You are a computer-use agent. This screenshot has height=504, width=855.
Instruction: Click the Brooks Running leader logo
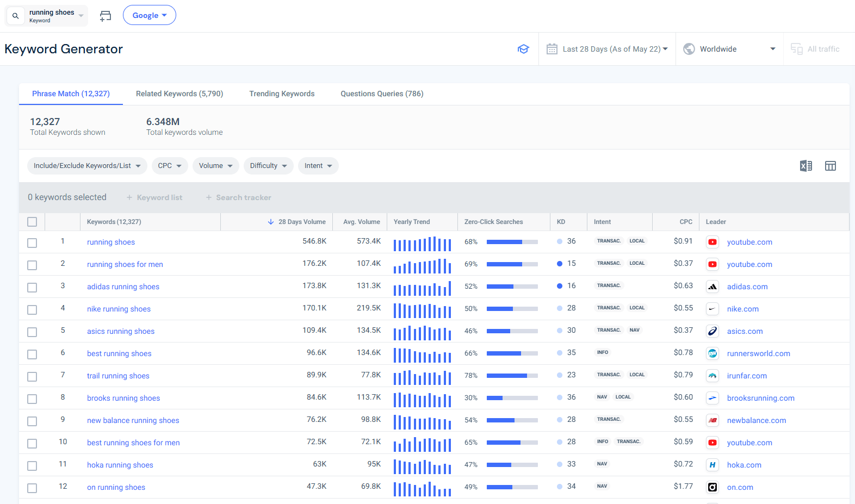pos(712,398)
